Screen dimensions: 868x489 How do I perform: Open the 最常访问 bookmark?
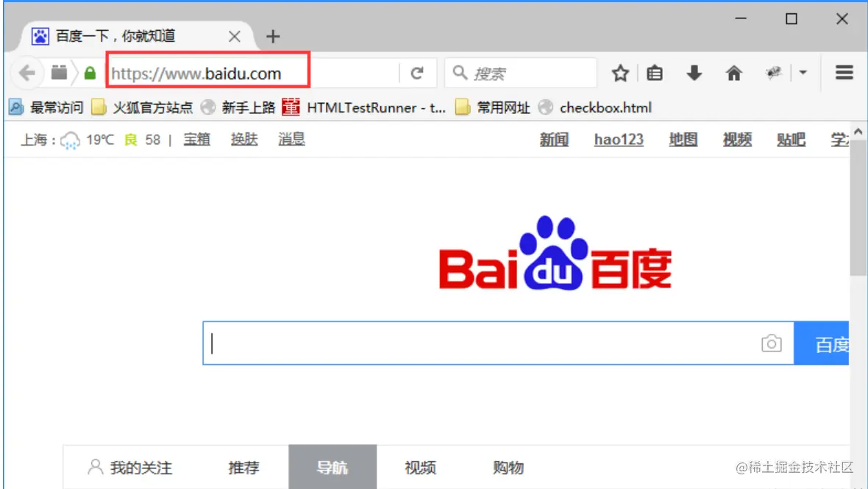click(x=46, y=107)
